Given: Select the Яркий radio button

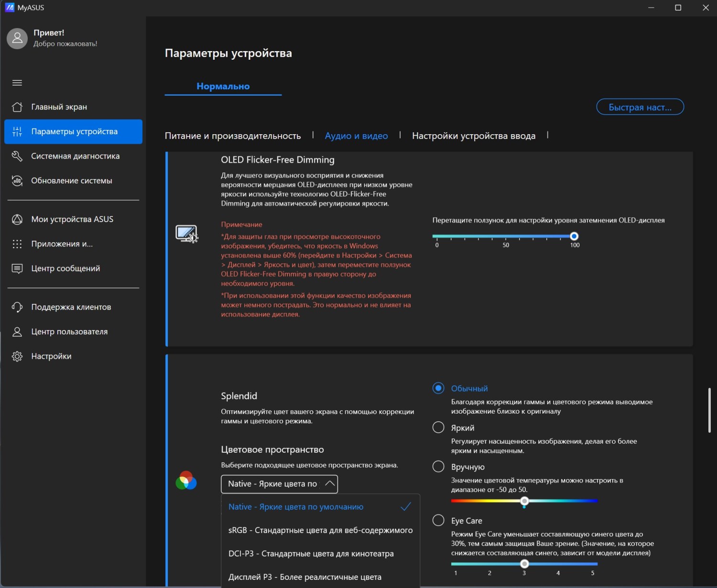Looking at the screenshot, I should pos(438,428).
